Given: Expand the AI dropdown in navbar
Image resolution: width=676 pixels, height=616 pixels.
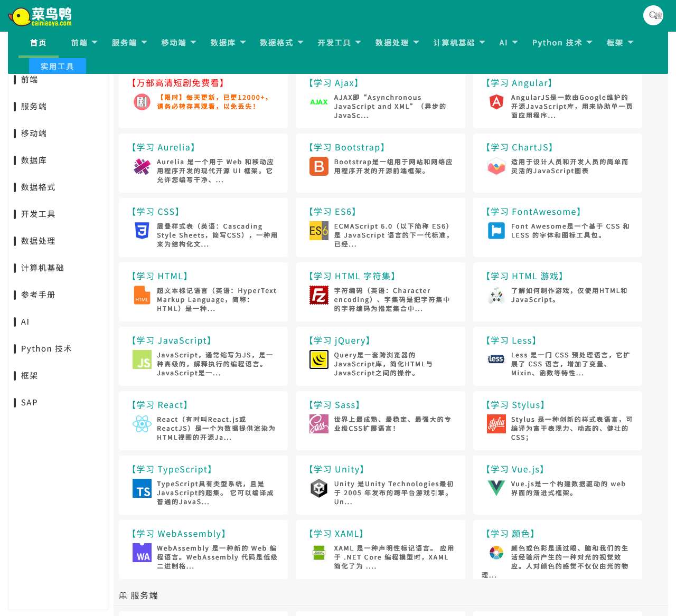Looking at the screenshot, I should click(508, 43).
